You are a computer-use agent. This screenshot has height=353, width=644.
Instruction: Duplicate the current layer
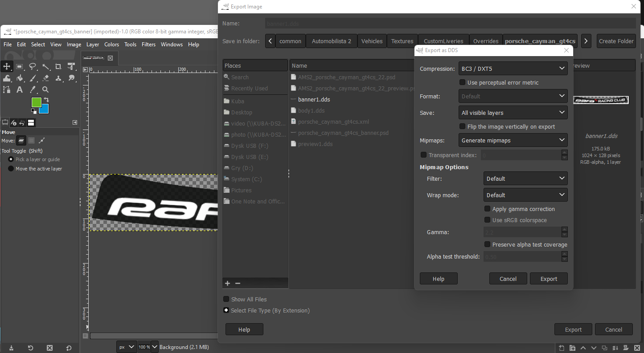(x=604, y=348)
